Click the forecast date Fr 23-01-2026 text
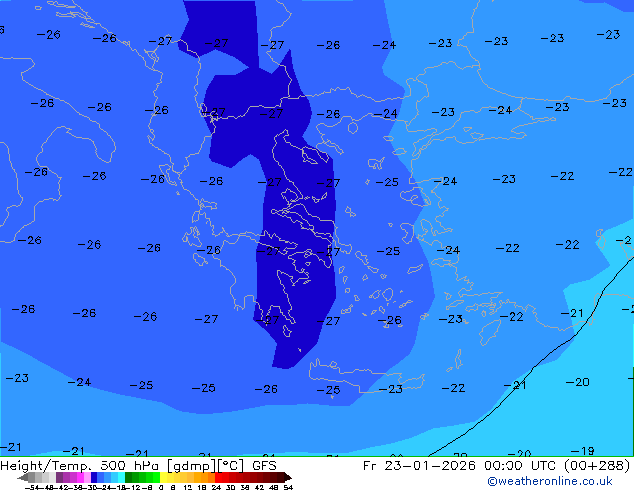The image size is (634, 490). coord(419,466)
